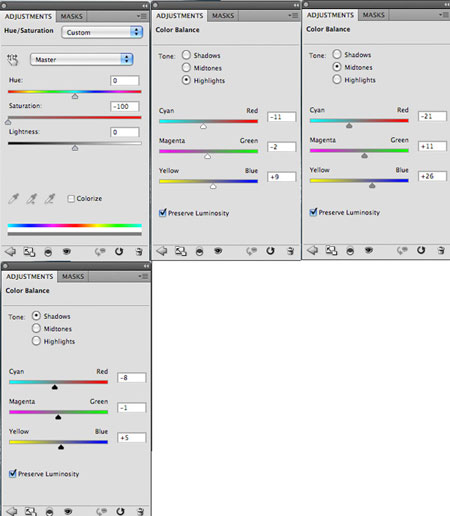Open the Midtones Color Balance panel options menu
The image size is (450, 516).
coord(444,15)
